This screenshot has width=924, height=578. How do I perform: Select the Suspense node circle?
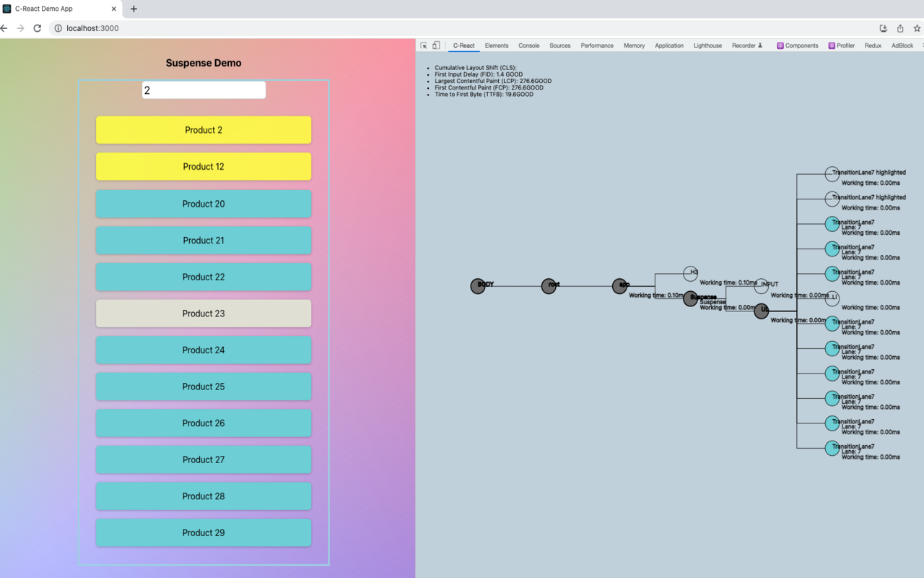click(x=691, y=298)
